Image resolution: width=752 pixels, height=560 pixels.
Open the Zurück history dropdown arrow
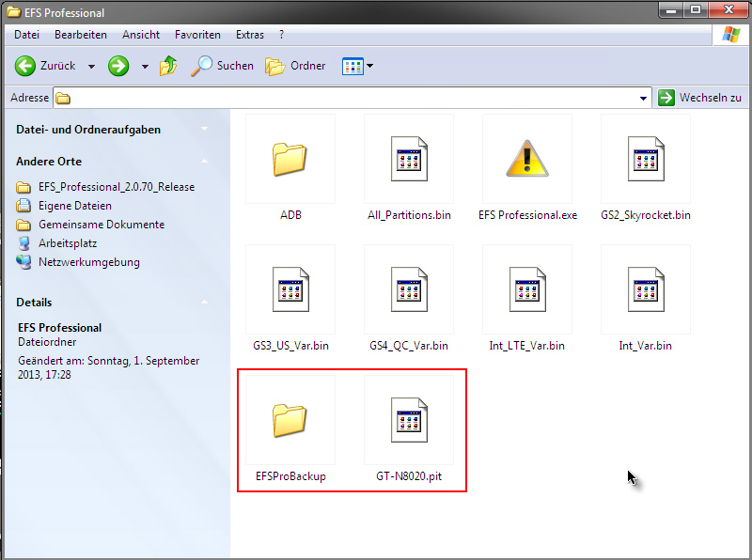91,67
